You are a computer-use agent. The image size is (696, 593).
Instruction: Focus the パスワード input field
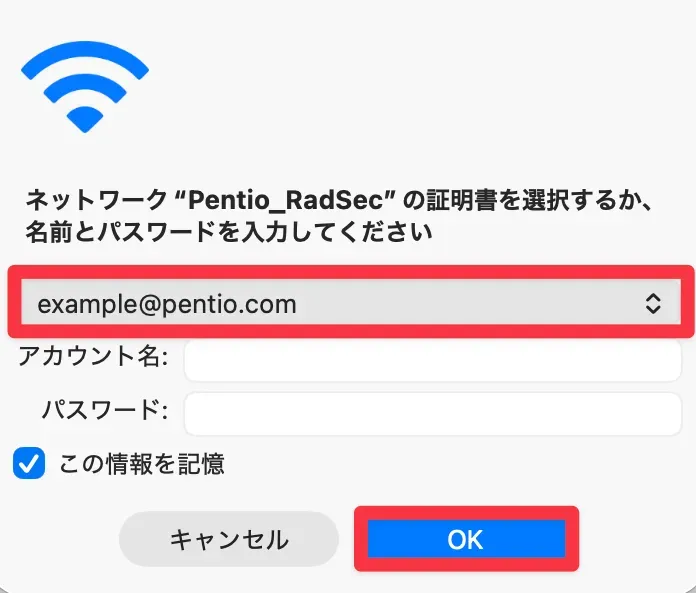click(432, 412)
